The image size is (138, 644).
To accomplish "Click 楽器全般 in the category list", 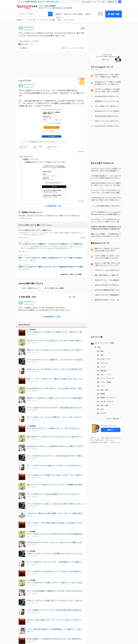I will point(103,371).
